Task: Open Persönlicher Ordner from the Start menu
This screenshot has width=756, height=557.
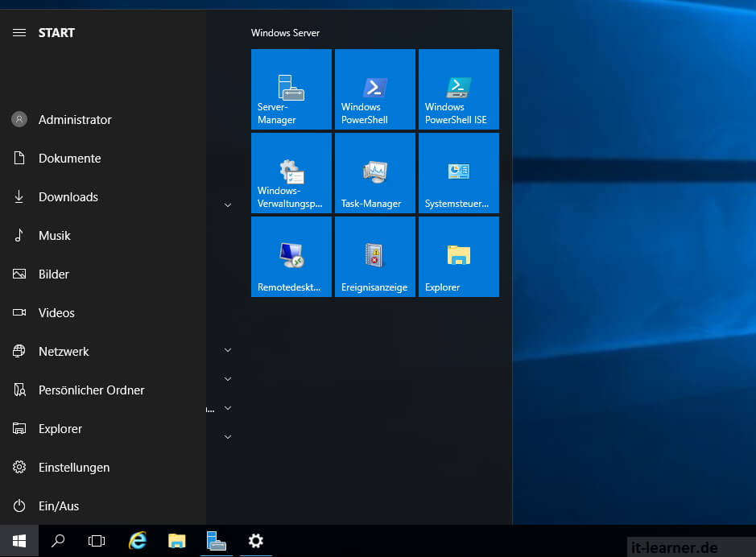Action: coord(103,390)
